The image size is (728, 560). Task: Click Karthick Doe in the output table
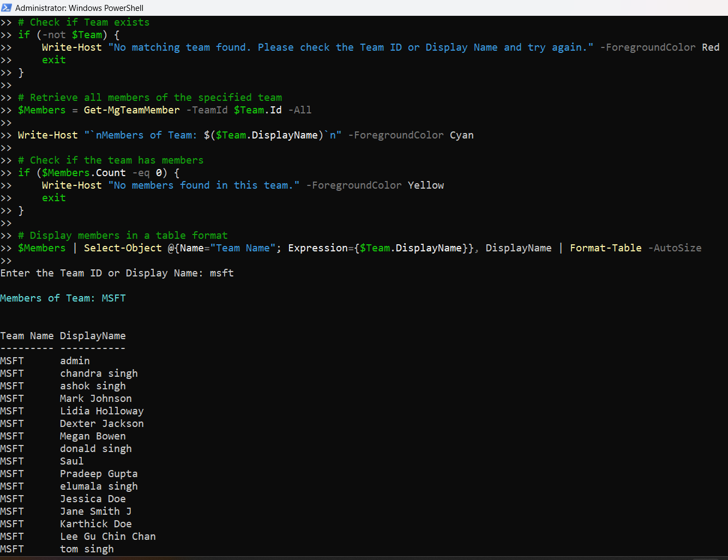pyautogui.click(x=95, y=524)
